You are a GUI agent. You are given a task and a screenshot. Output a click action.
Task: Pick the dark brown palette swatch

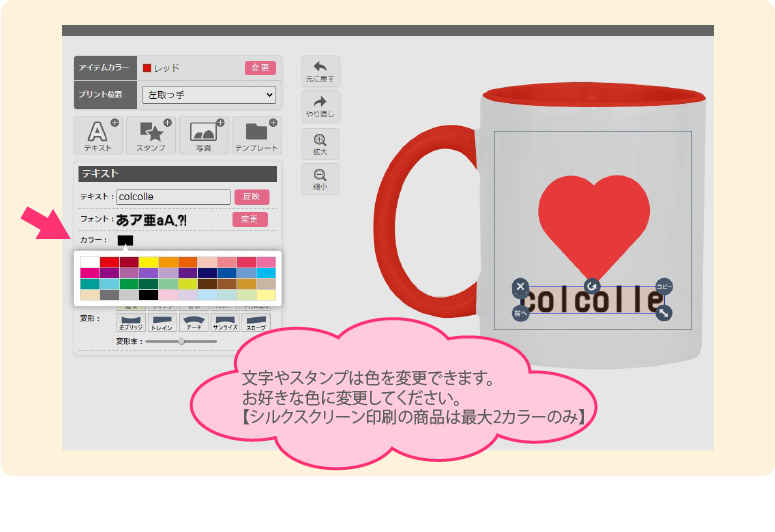point(207,284)
